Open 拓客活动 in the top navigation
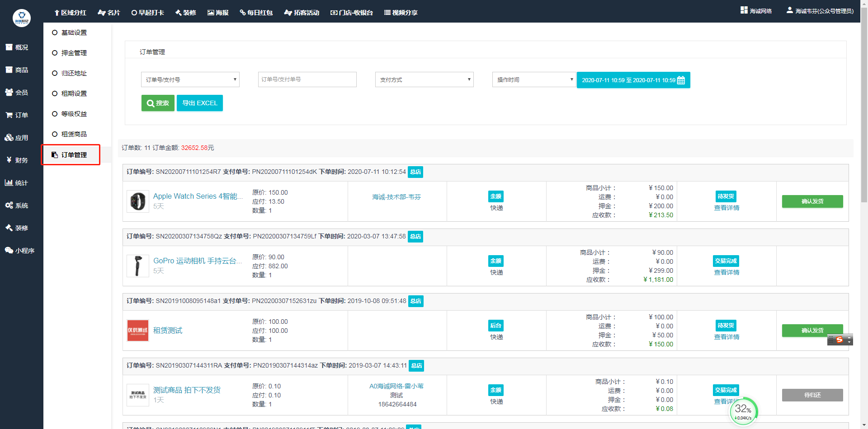This screenshot has height=429, width=868. click(x=302, y=13)
